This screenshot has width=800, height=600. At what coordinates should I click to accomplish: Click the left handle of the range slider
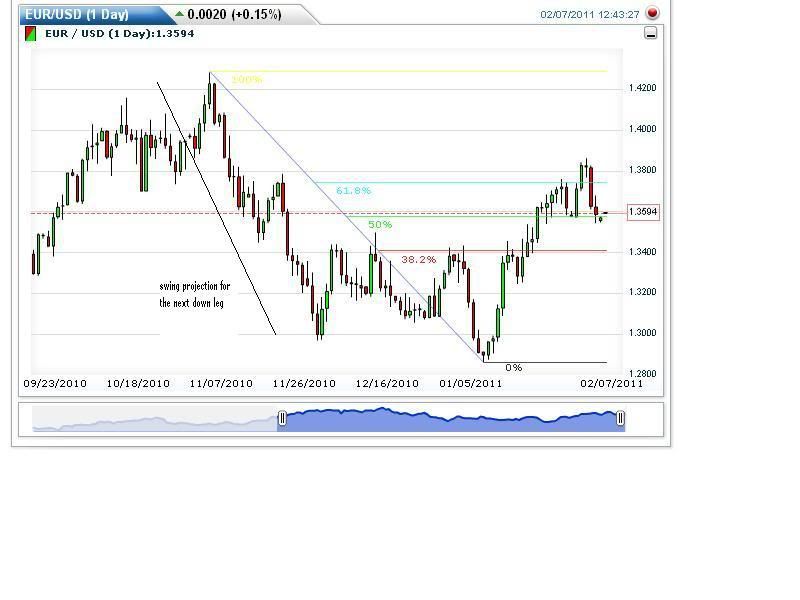point(282,418)
